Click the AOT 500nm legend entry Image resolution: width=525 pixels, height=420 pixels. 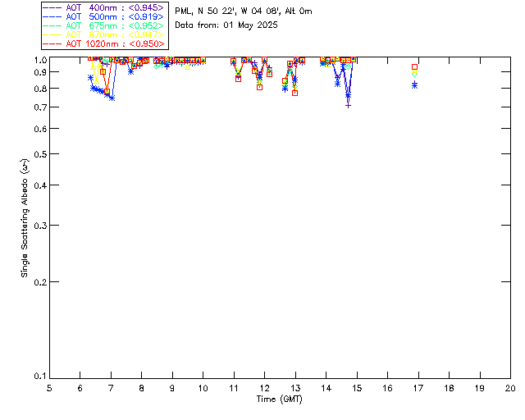[103, 16]
